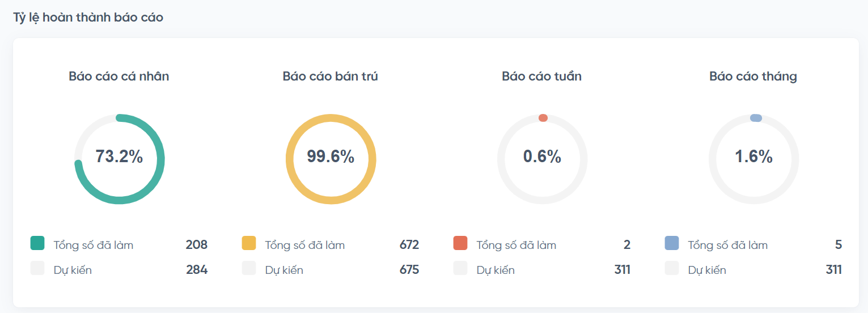Toggle gray Dự kiến swatch under Báo cáo cá nhân
This screenshot has height=313, width=868.
(37, 268)
